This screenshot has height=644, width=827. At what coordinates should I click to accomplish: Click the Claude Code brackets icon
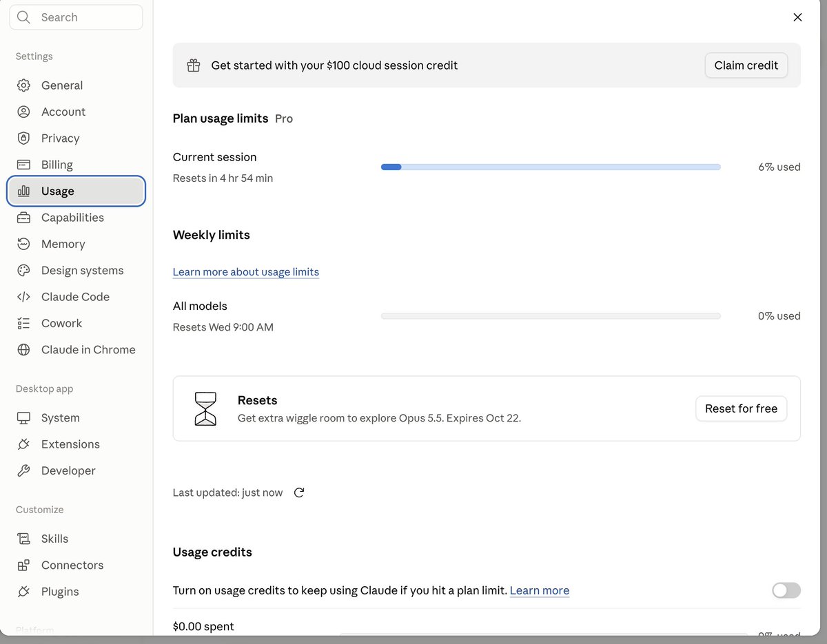point(23,297)
